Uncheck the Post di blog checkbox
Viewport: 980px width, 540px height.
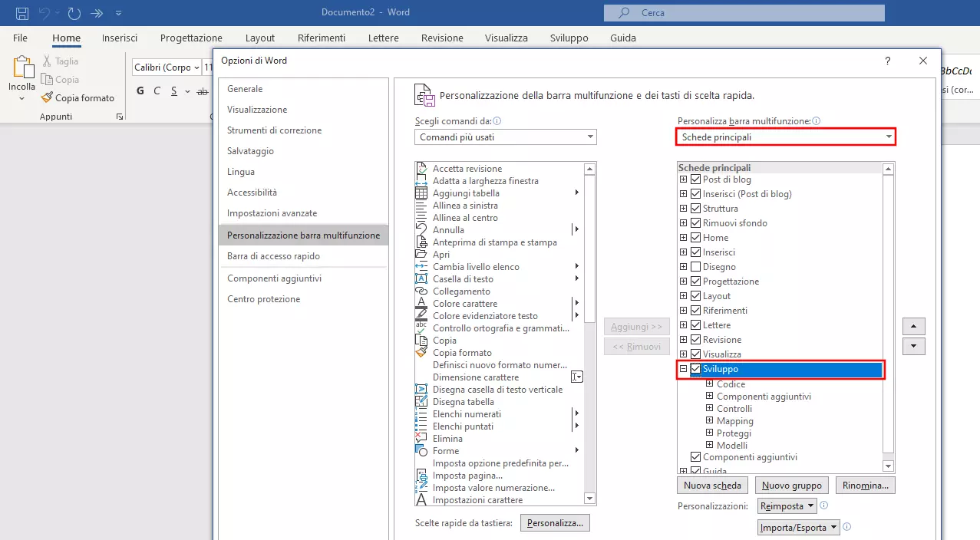pos(695,179)
